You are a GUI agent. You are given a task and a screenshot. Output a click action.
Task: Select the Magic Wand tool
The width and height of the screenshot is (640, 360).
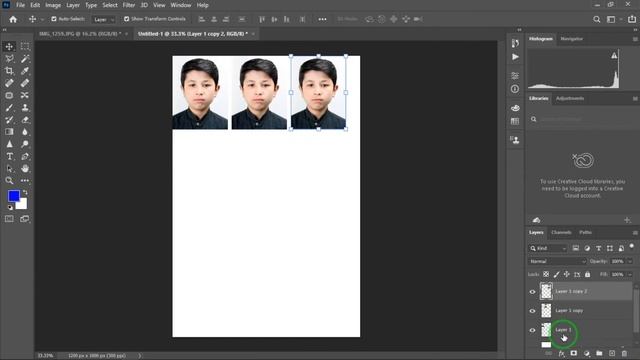(x=25, y=58)
